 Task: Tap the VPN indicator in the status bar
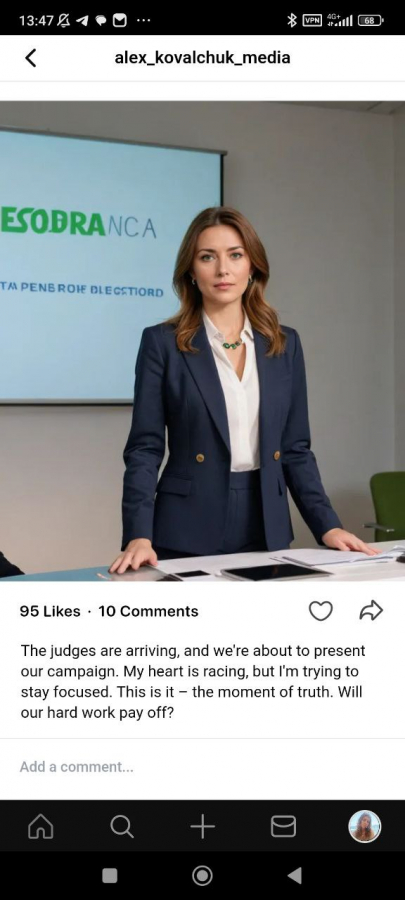point(312,20)
